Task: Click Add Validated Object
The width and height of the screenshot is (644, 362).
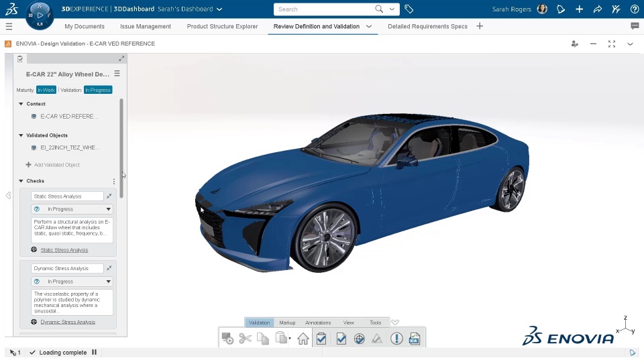Action: (52, 165)
